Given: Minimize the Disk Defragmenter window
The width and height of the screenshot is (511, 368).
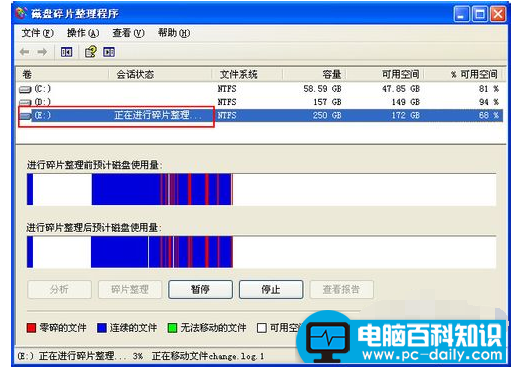Looking at the screenshot, I should point(462,14).
